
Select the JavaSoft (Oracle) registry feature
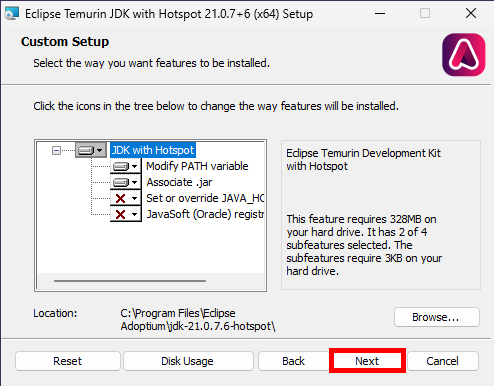pyautogui.click(x=205, y=214)
